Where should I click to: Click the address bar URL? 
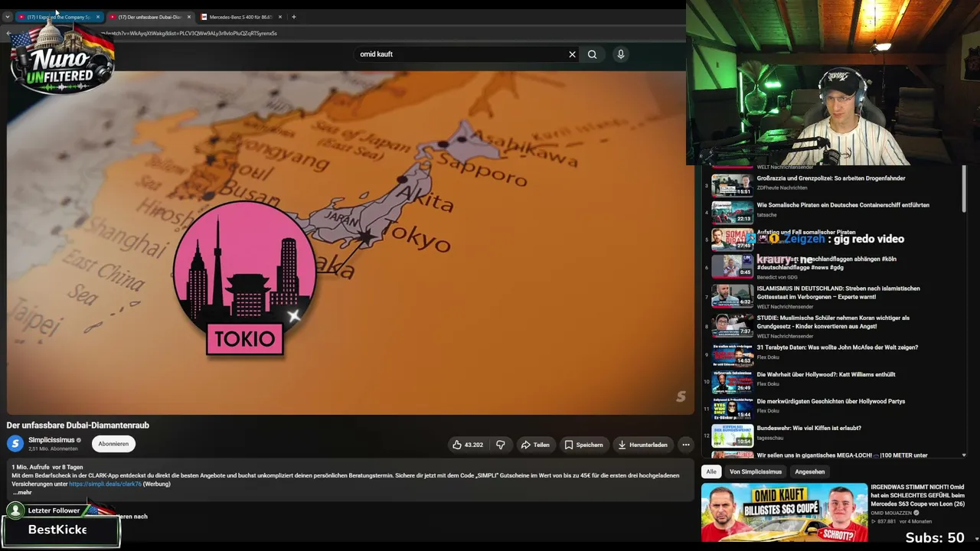(188, 34)
